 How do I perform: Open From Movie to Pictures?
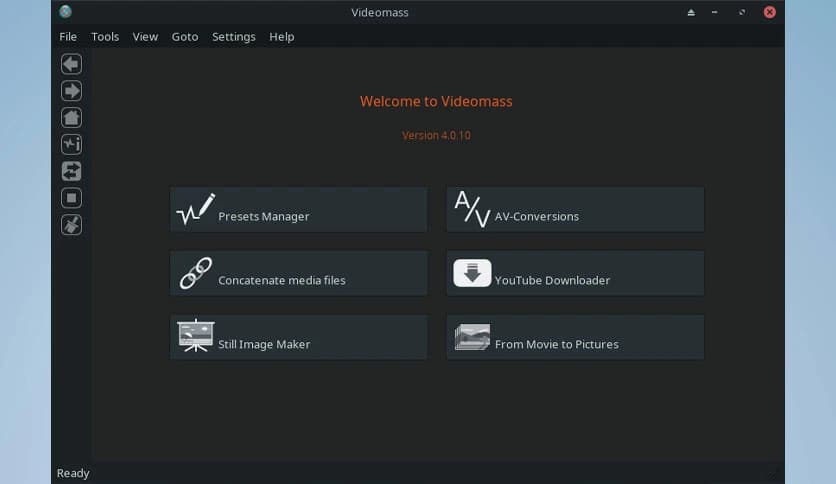coord(575,337)
